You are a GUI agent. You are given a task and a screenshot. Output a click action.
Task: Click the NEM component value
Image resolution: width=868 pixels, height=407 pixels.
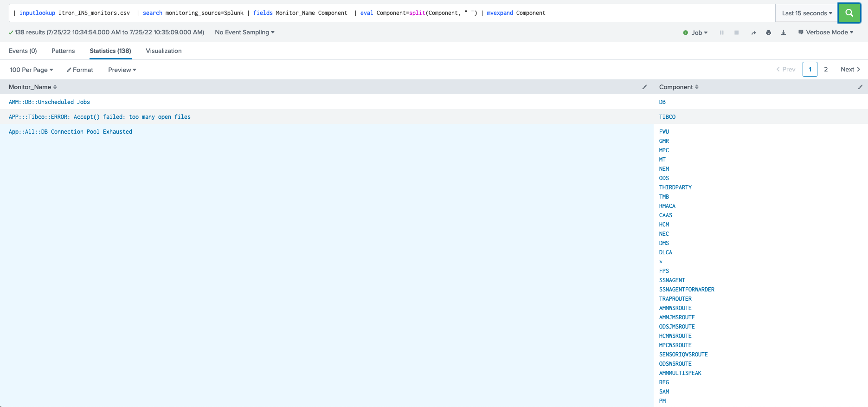[664, 168]
